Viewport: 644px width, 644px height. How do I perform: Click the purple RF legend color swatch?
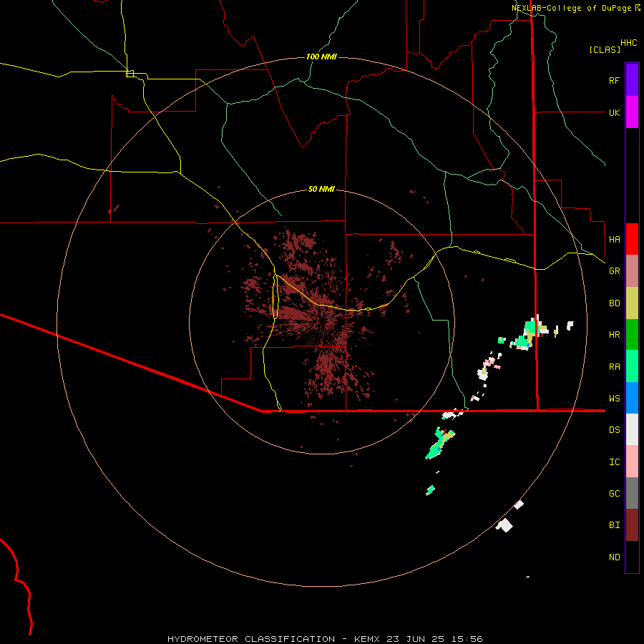pos(632,80)
